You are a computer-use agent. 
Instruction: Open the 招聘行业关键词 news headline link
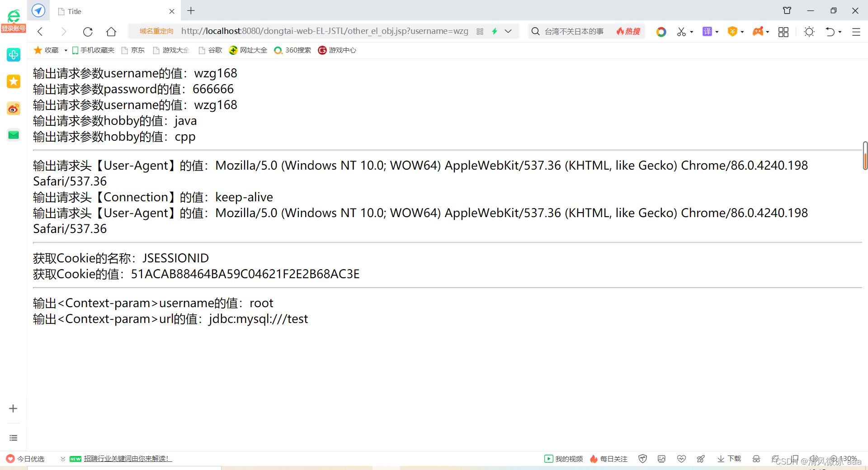pyautogui.click(x=128, y=459)
